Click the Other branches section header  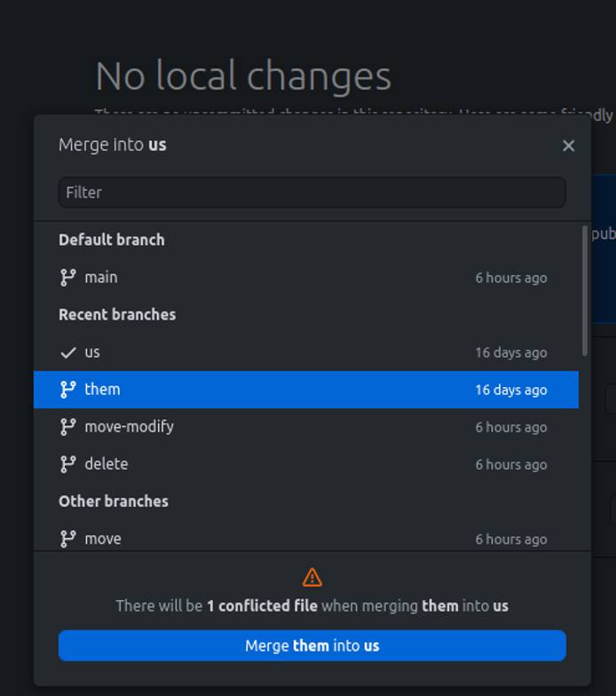pyautogui.click(x=114, y=502)
